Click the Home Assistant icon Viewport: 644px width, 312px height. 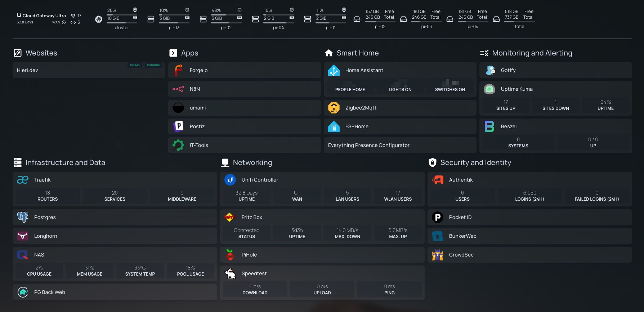tap(334, 70)
